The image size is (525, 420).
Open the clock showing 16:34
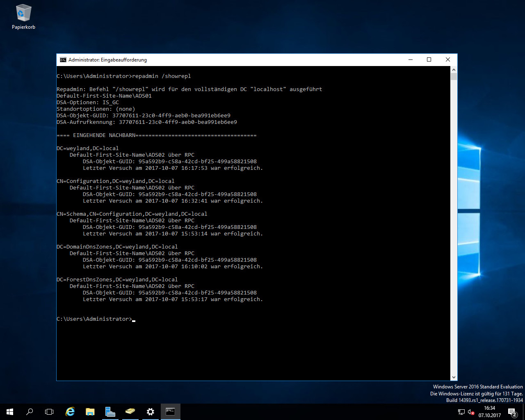click(489, 412)
